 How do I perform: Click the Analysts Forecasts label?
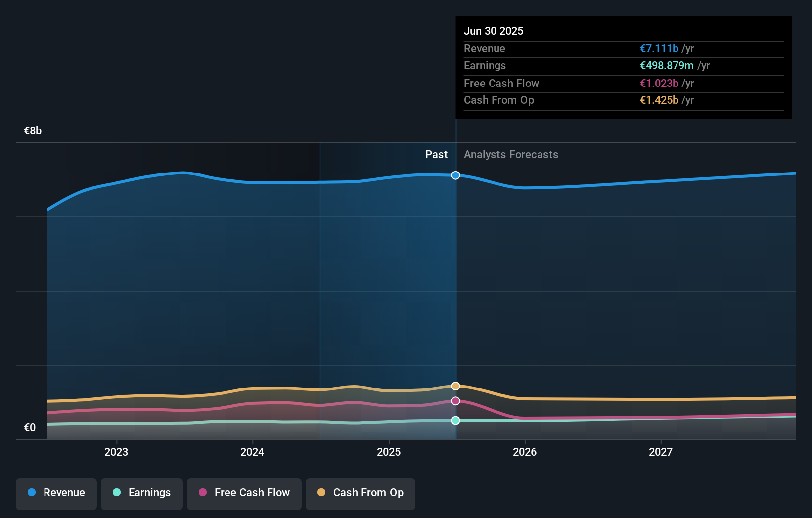tap(511, 155)
